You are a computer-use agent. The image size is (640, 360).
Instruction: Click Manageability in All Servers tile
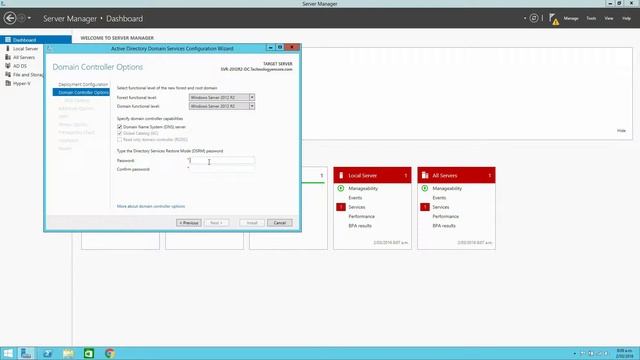pyautogui.click(x=447, y=189)
